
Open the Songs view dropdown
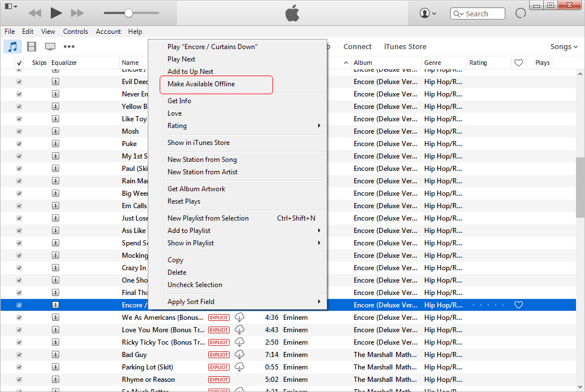coord(564,47)
